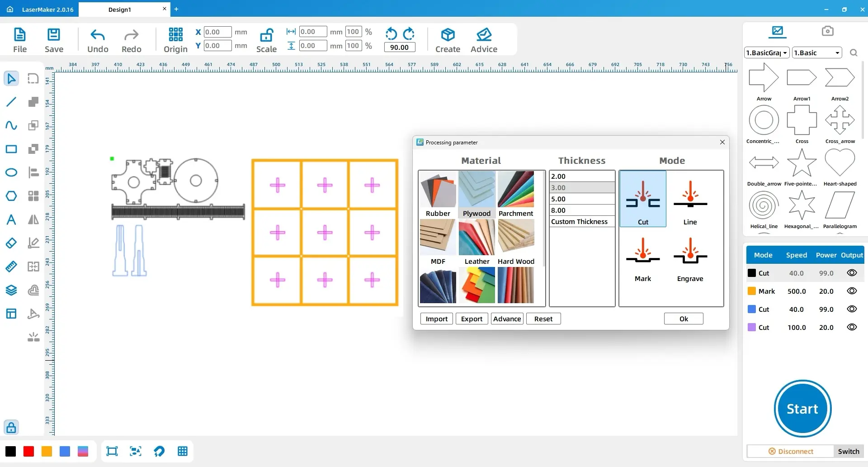Screen dimensions: 868x467
Task: Click the fit-to-frame view icon
Action: click(112, 451)
